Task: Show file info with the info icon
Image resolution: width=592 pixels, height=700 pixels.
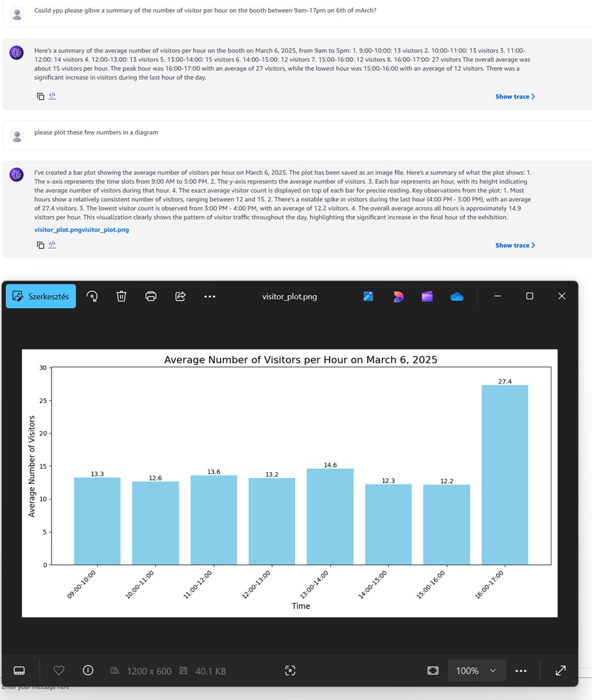Action: [88, 670]
